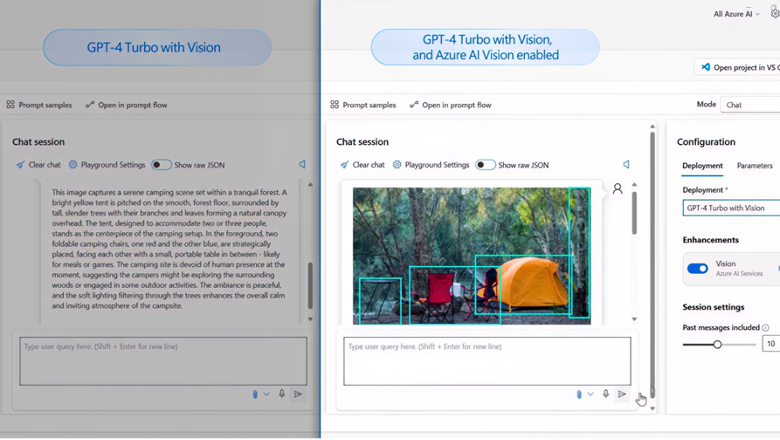Click the left user query text box
This screenshot has width=780, height=440.
pyautogui.click(x=163, y=361)
